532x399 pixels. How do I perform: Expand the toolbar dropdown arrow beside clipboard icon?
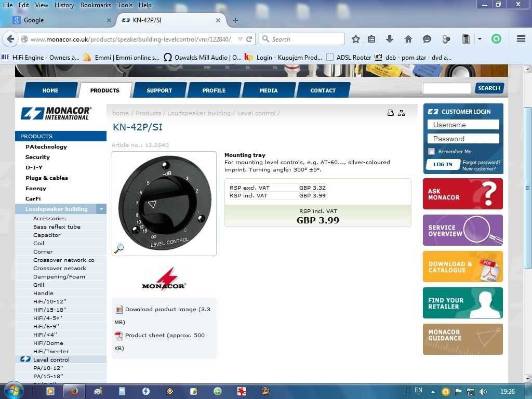[480, 39]
